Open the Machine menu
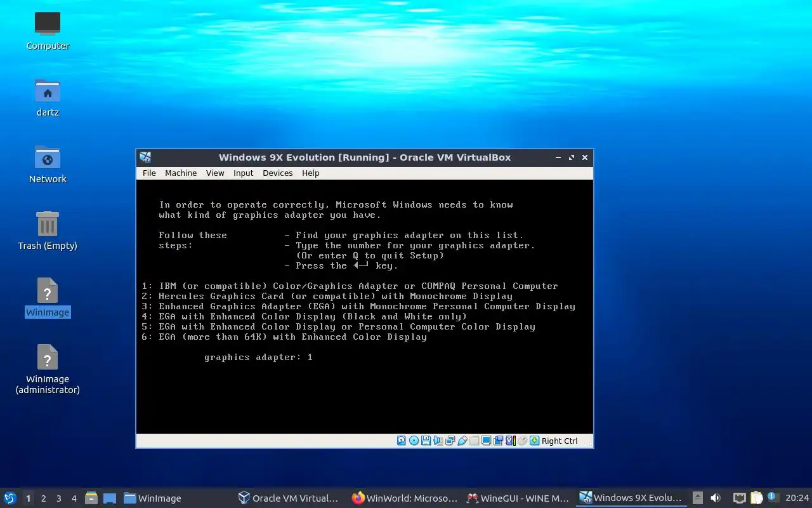The height and width of the screenshot is (508, 812). click(x=181, y=173)
